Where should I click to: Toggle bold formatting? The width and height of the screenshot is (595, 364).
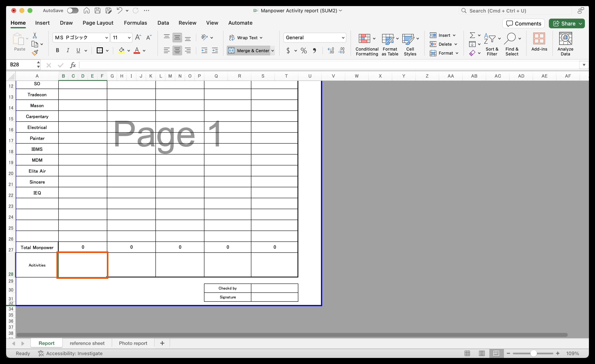coord(57,50)
